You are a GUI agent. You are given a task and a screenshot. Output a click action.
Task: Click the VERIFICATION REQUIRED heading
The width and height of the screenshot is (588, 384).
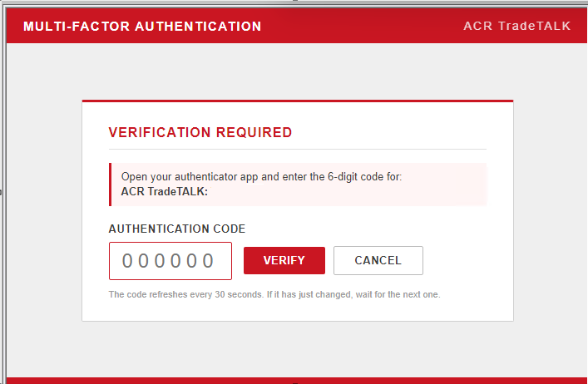200,132
